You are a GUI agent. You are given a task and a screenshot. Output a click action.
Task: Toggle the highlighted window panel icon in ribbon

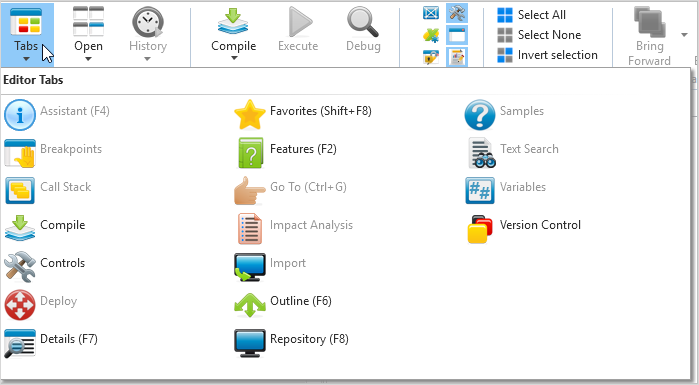(457, 35)
